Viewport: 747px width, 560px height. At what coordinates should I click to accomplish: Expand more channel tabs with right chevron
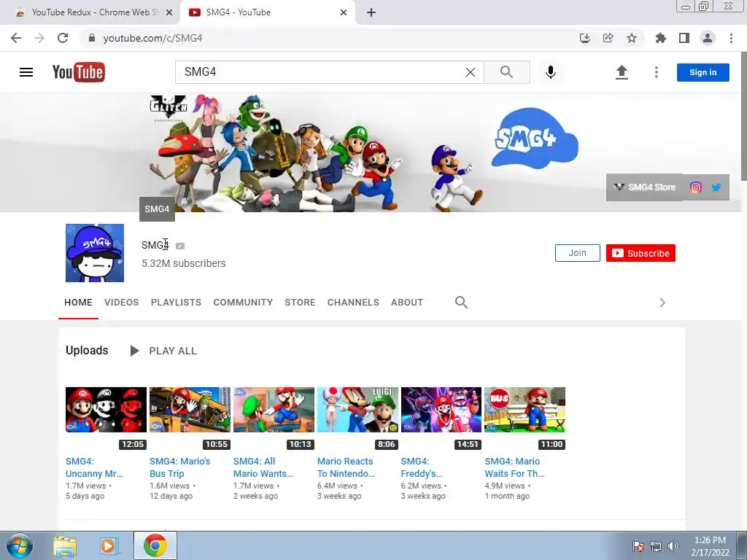[662, 303]
